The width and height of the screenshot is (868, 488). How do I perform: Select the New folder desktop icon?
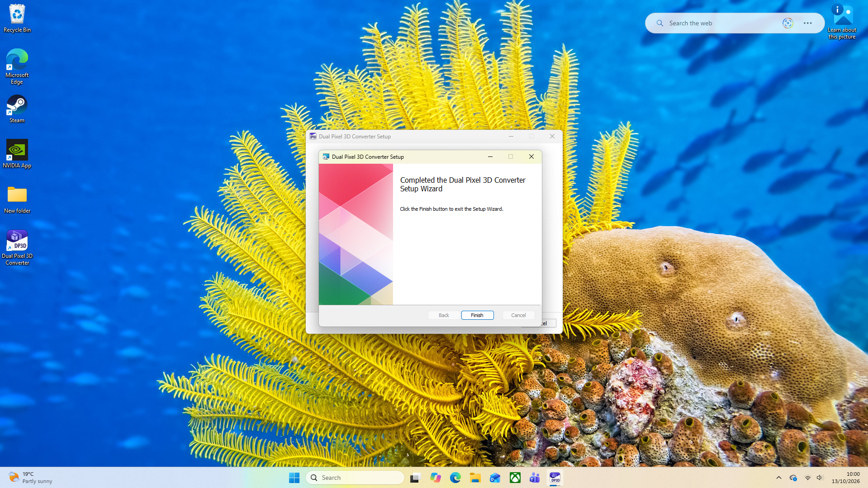(17, 199)
